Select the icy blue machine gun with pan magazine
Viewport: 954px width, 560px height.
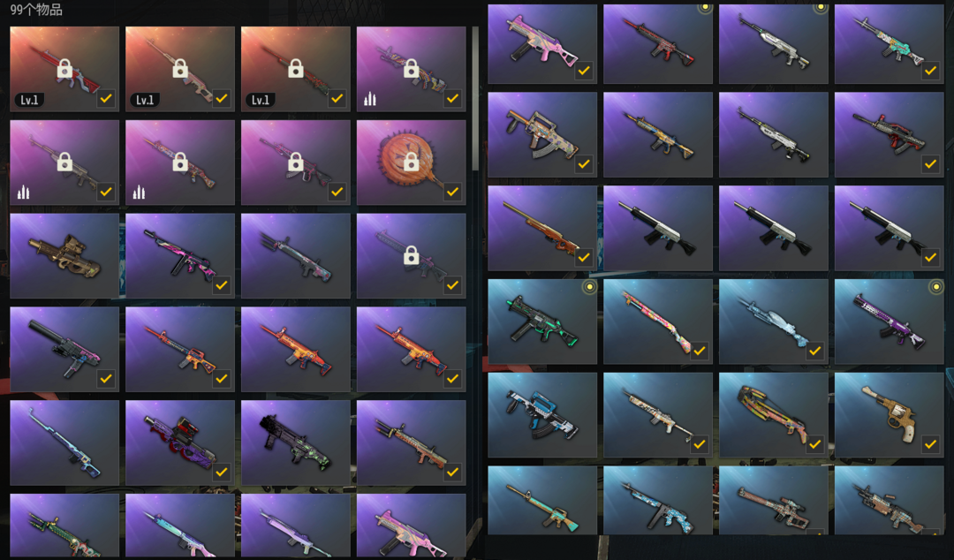(x=773, y=322)
